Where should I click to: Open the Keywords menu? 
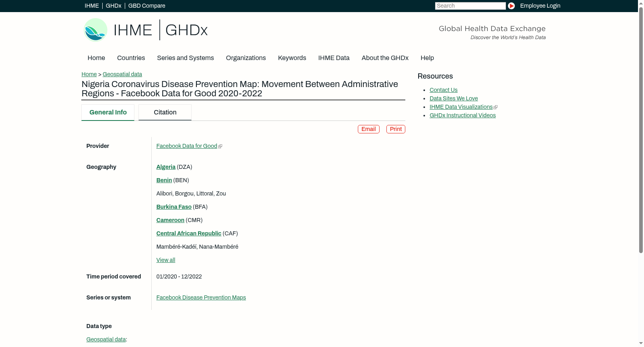click(292, 58)
